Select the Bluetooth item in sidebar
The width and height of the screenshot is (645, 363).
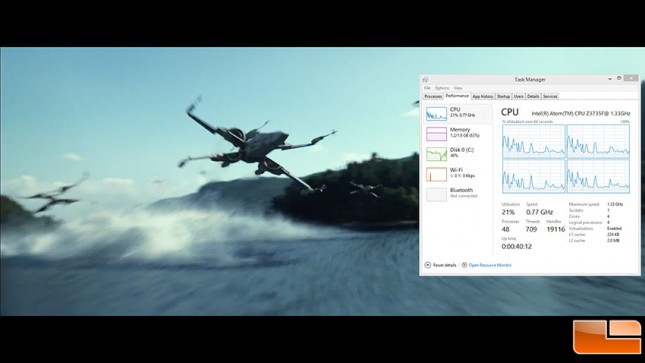point(458,194)
